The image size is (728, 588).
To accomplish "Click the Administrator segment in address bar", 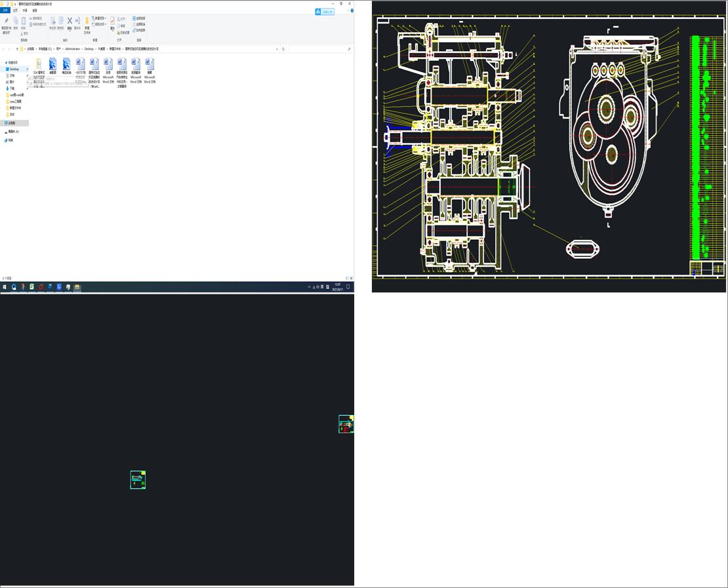I will (71, 49).
